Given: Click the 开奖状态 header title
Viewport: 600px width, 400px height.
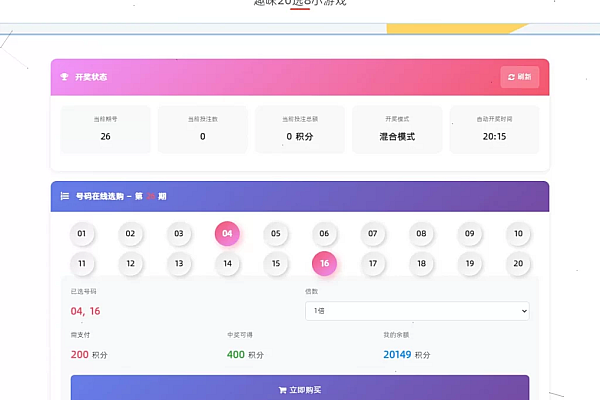Looking at the screenshot, I should 91,77.
